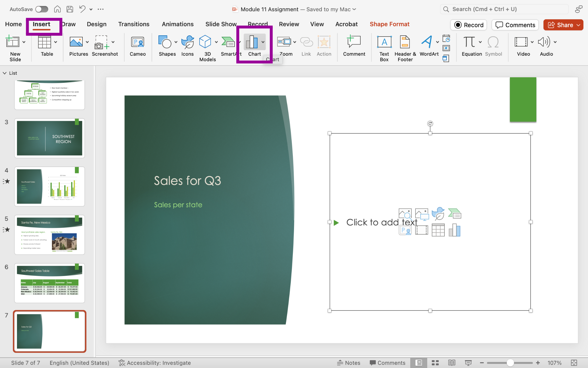Open the Pictures tool
588x368 pixels.
point(76,42)
